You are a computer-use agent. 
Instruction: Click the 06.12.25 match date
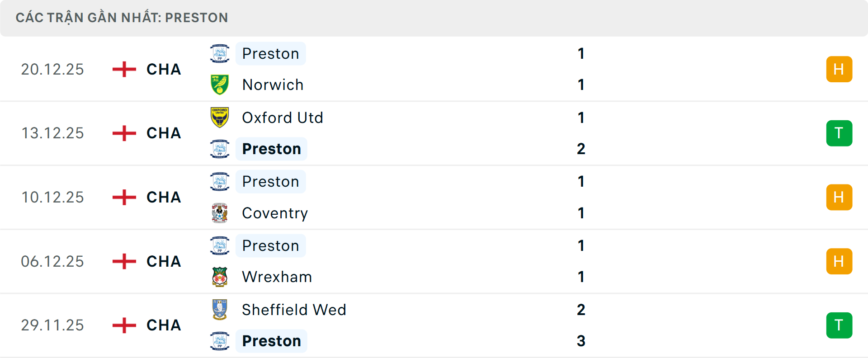52,261
